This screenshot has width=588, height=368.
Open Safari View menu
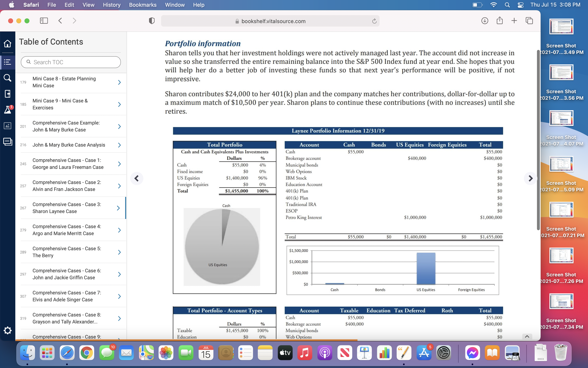pyautogui.click(x=88, y=5)
